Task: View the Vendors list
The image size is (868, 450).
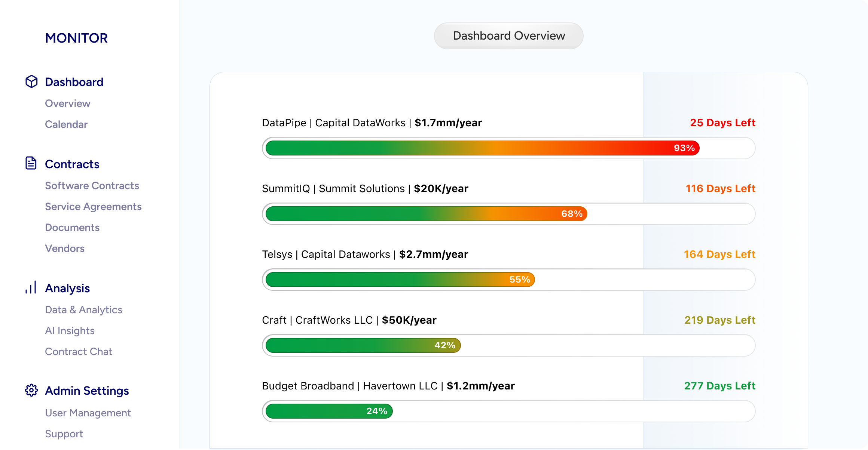Action: pyautogui.click(x=65, y=249)
